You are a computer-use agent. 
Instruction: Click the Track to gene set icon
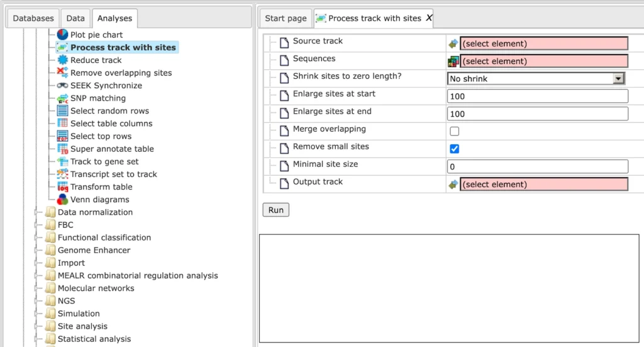62,162
